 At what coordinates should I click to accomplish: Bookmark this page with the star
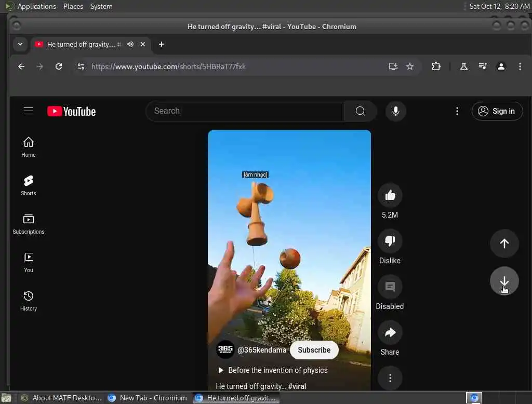tap(410, 66)
